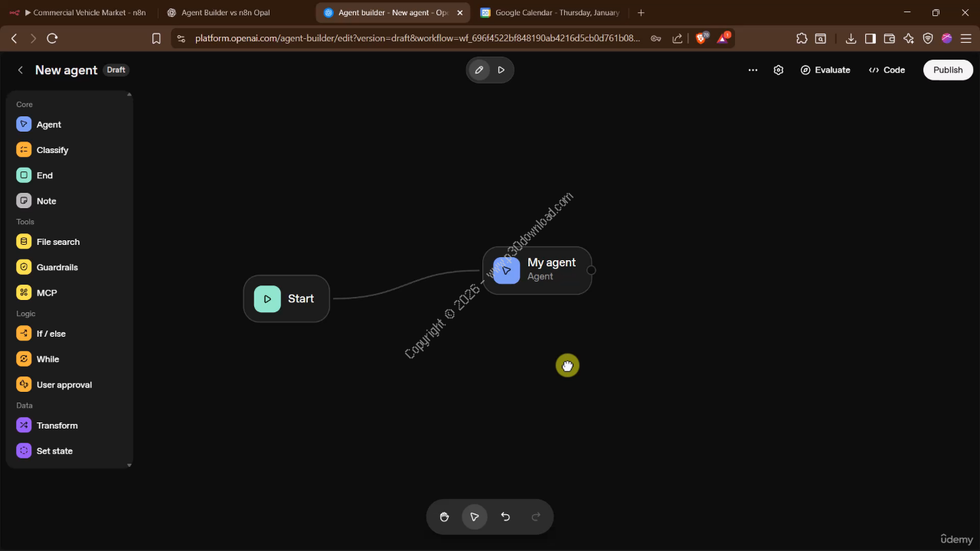The image size is (980, 551).
Task: Switch to preview play mode
Action: pyautogui.click(x=501, y=70)
